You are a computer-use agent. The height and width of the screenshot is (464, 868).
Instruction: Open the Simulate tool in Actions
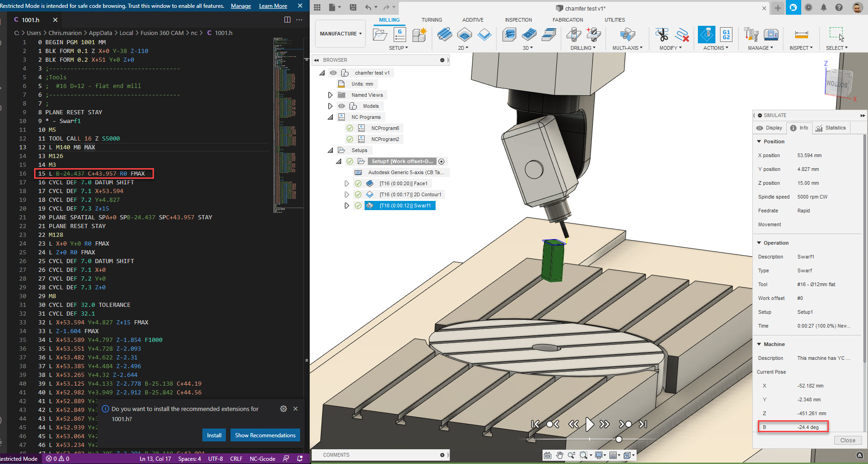click(706, 34)
